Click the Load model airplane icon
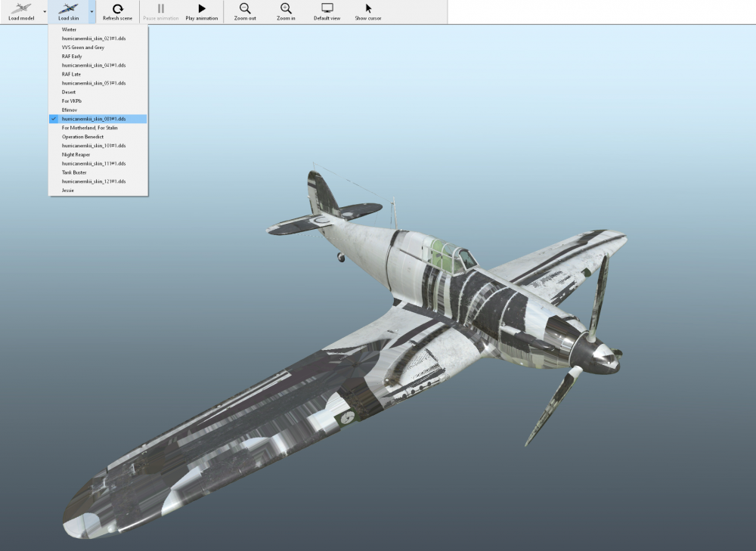 pos(21,8)
